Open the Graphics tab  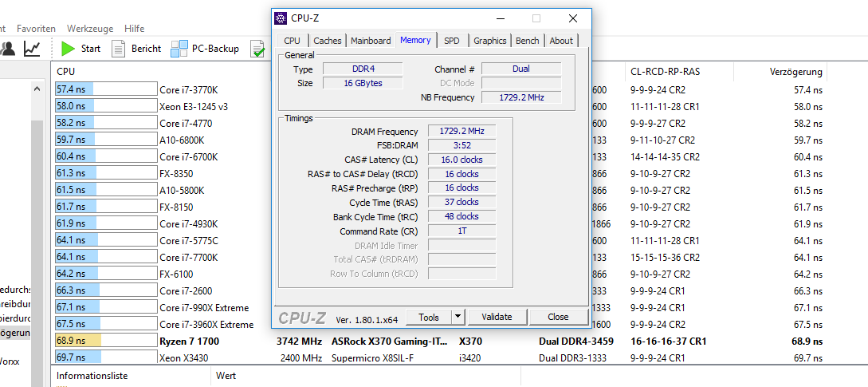tap(490, 41)
